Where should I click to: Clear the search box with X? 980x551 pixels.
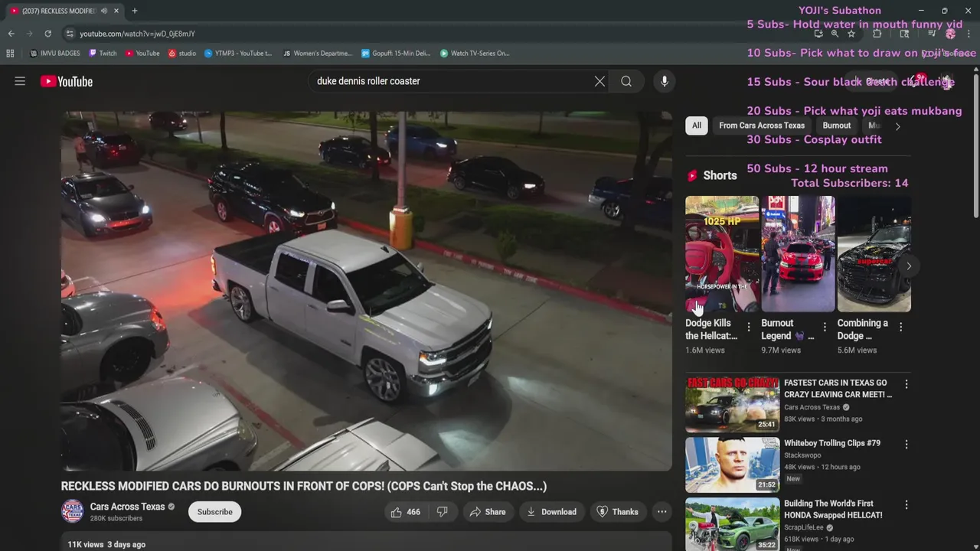[x=599, y=81]
